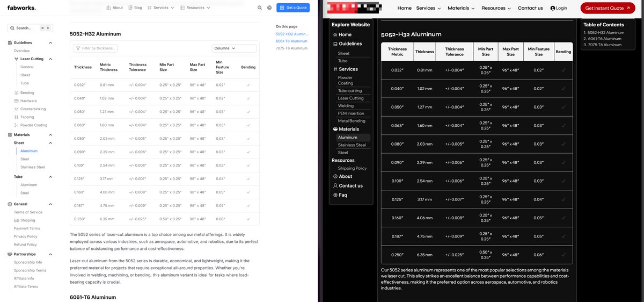Click the Login link with user icon
Viewport: 644px width, 302px height.
(558, 8)
